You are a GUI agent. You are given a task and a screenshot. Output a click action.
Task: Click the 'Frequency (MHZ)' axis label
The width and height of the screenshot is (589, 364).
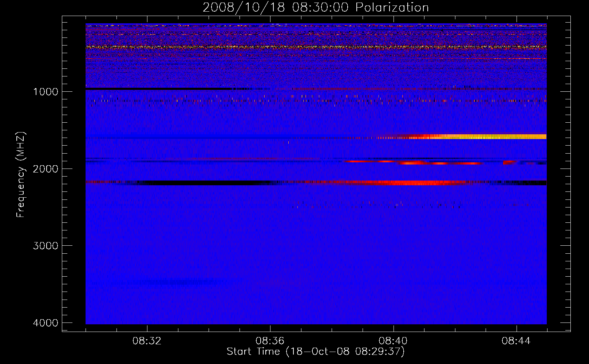tap(21, 175)
